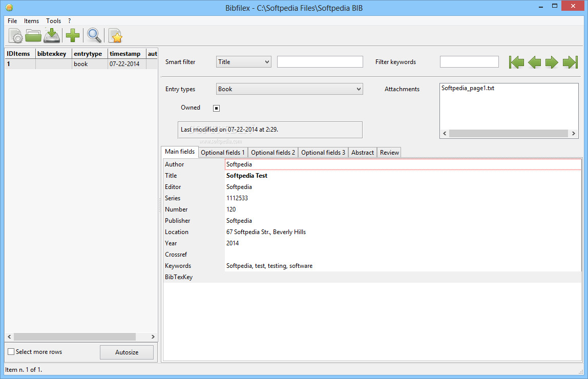
Task: Click the 07-22-2014 timestamp cell
Action: pyautogui.click(x=127, y=64)
